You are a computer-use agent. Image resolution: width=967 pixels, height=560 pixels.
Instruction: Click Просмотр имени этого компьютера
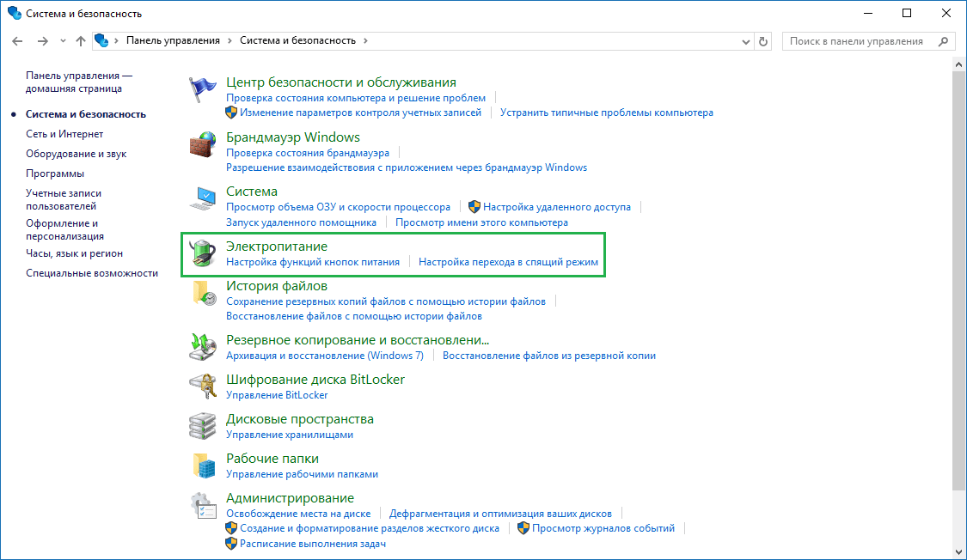click(x=481, y=222)
